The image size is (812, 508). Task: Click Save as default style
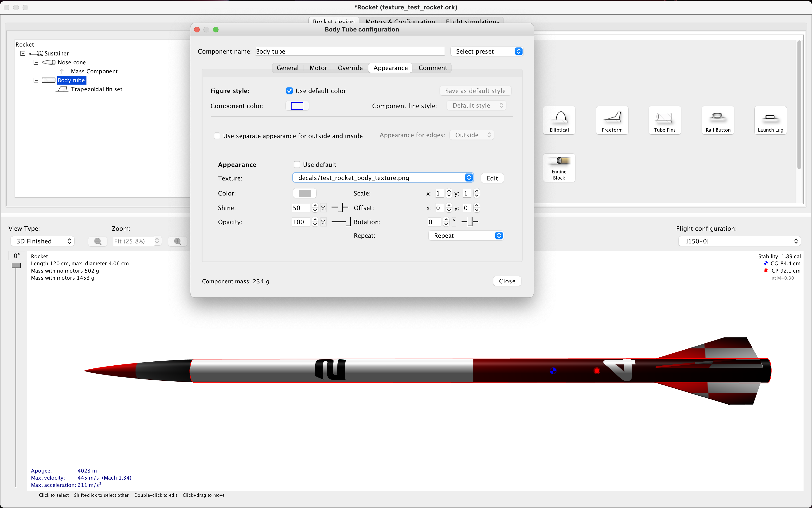475,91
